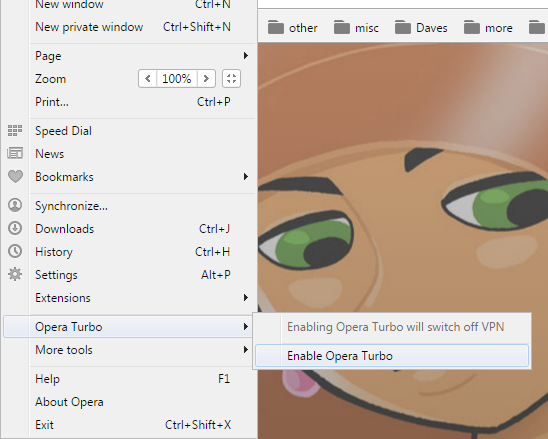Decrease zoom with the left arrow
This screenshot has height=439, width=548.
coord(148,79)
